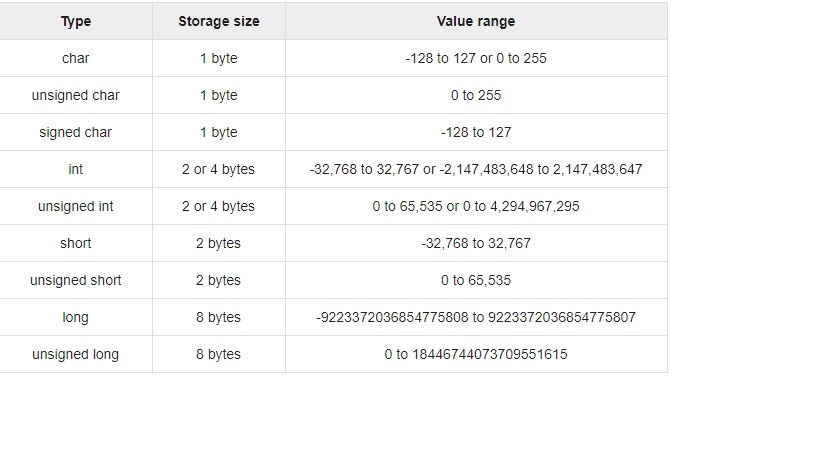Screen dimensions: 819x460
Task: Select the signed char type cell
Action: [x=76, y=133]
